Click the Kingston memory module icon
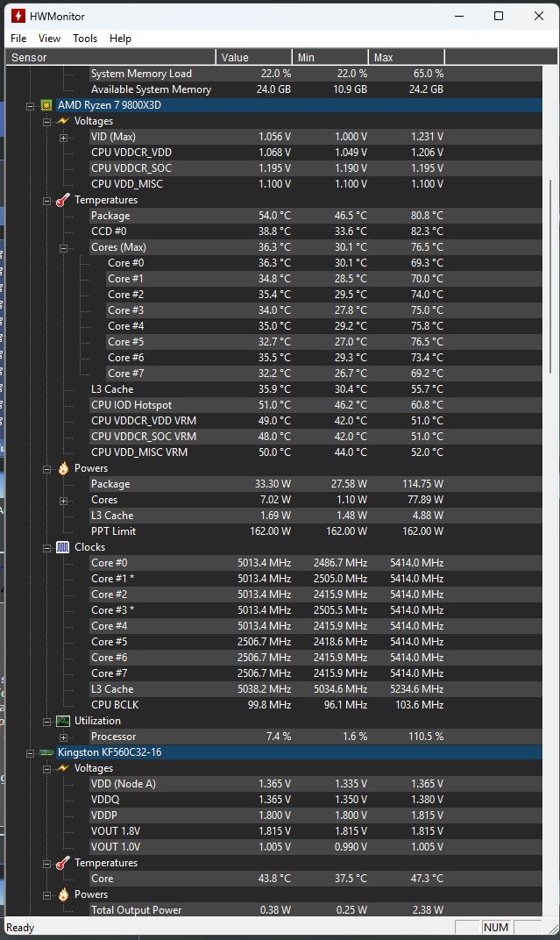 (x=46, y=752)
